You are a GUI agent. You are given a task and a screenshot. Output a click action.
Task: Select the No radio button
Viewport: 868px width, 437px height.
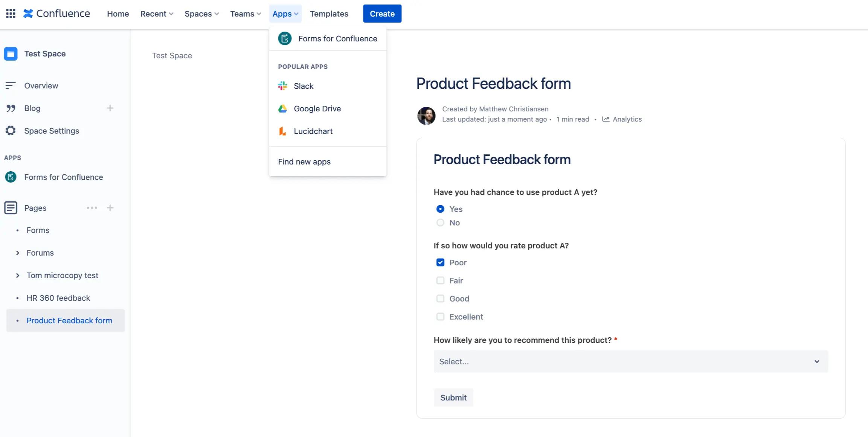tap(440, 222)
